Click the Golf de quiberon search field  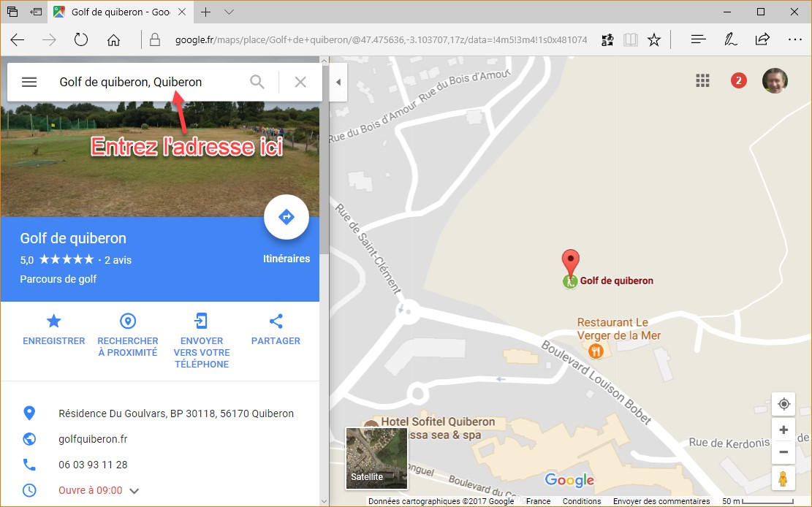pyautogui.click(x=150, y=82)
